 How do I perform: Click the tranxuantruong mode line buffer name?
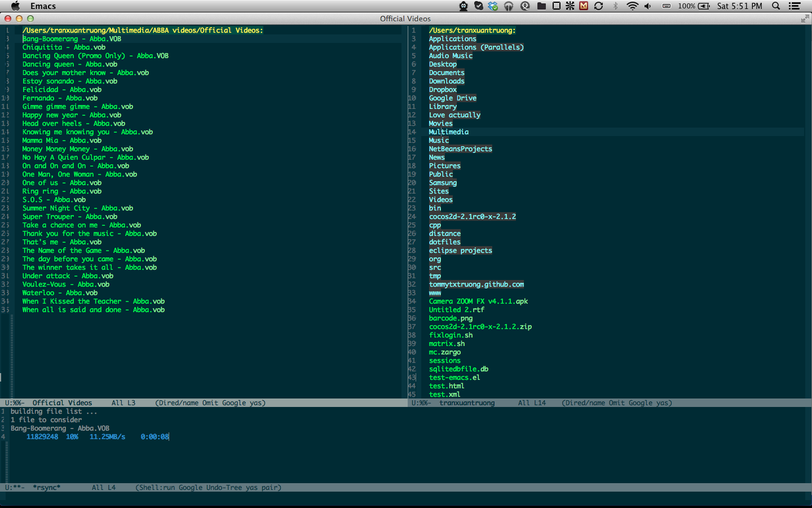[467, 403]
